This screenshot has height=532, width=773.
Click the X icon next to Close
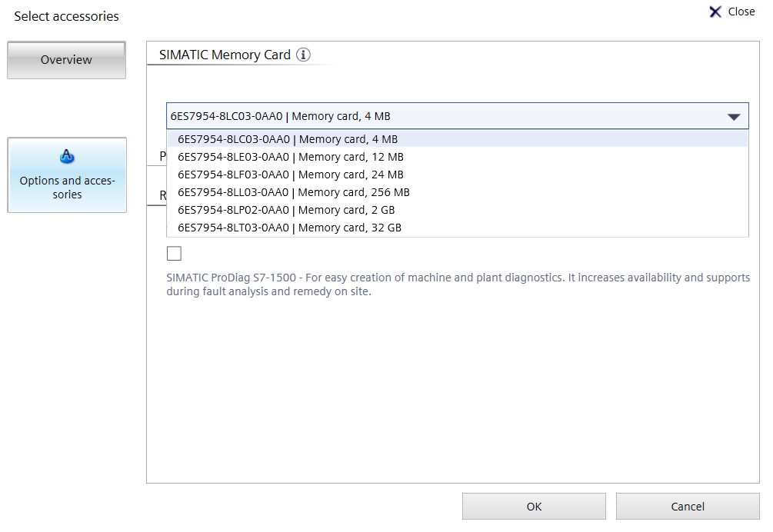point(715,12)
